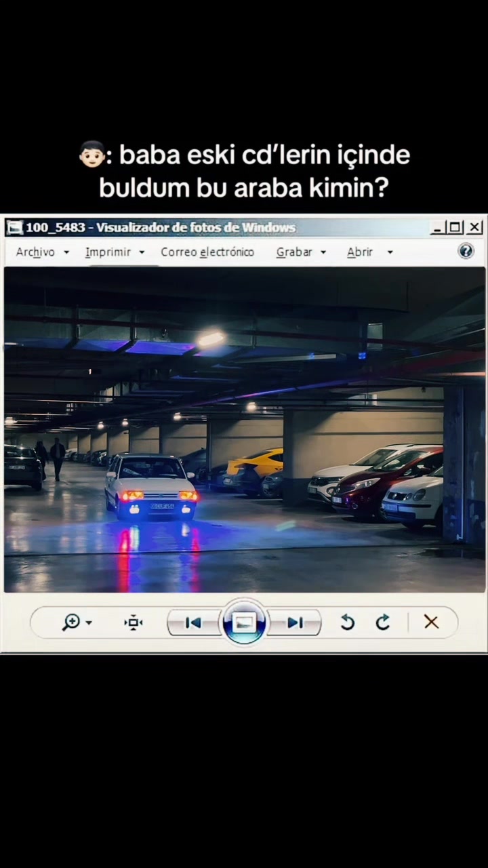This screenshot has height=868, width=488.
Task: Click the photo viewer title bar icon
Action: (x=14, y=227)
